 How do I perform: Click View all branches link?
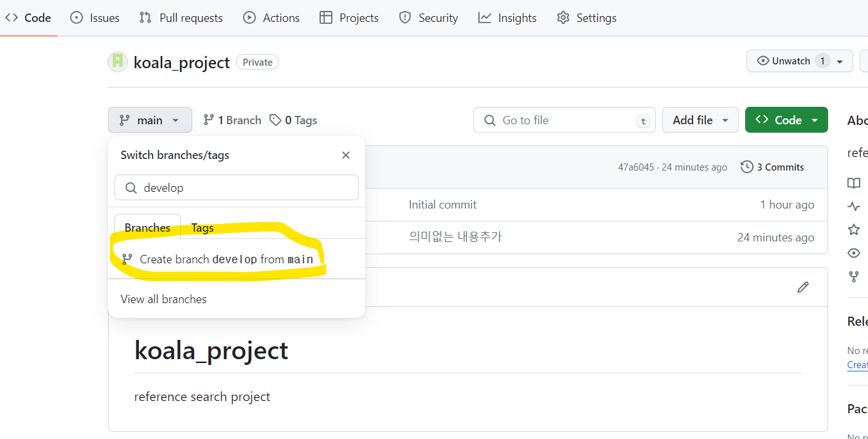tap(164, 299)
